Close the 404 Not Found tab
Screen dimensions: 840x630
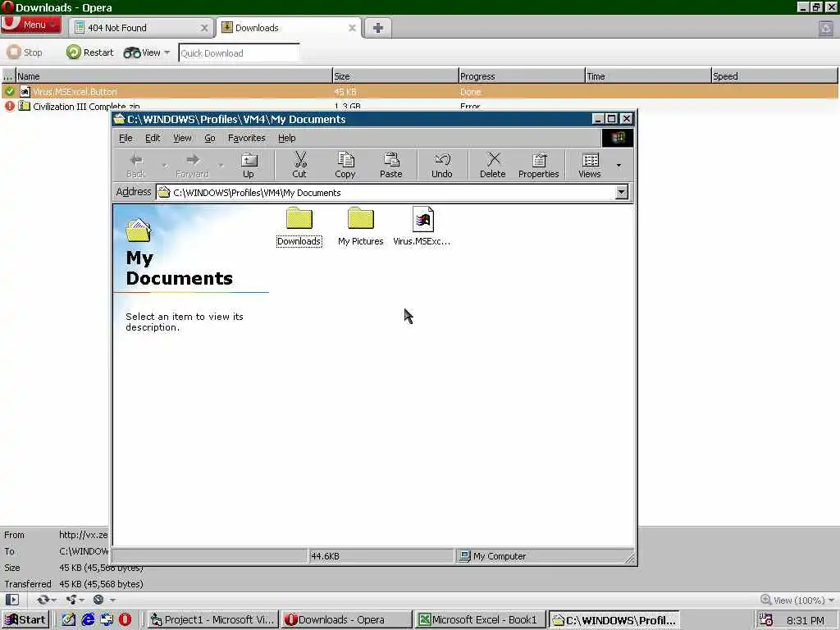(x=204, y=28)
